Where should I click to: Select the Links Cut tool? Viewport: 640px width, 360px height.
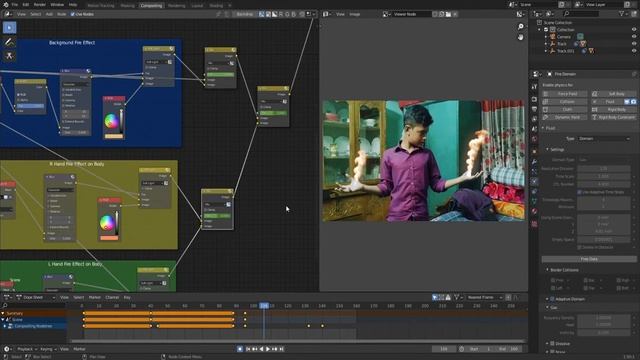9,56
